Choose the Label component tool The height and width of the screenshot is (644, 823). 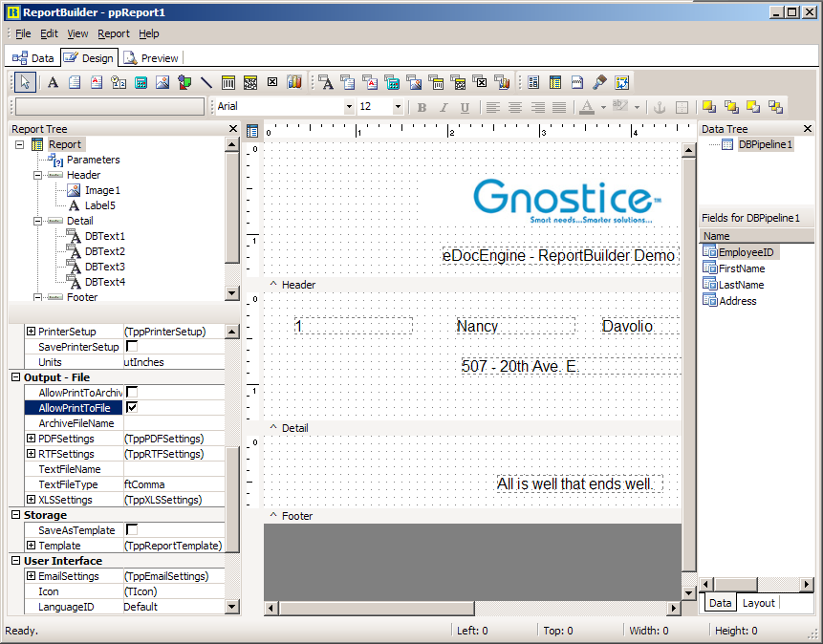tap(53, 82)
